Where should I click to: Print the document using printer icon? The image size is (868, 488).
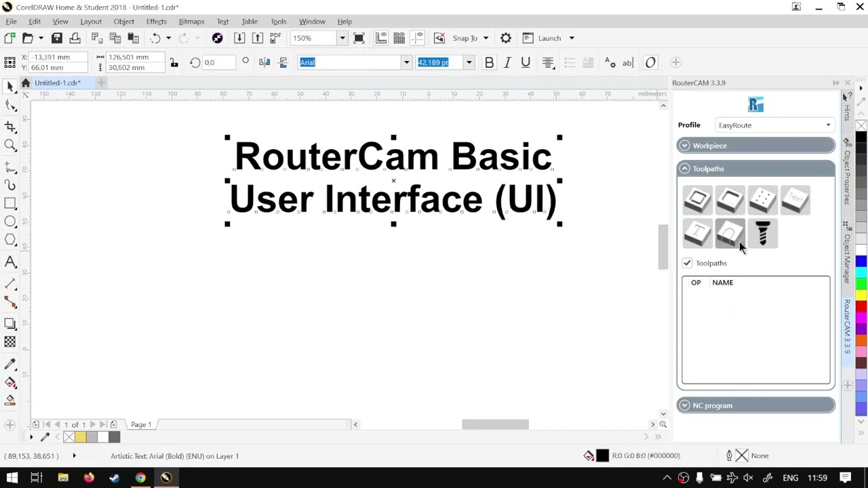[75, 38]
